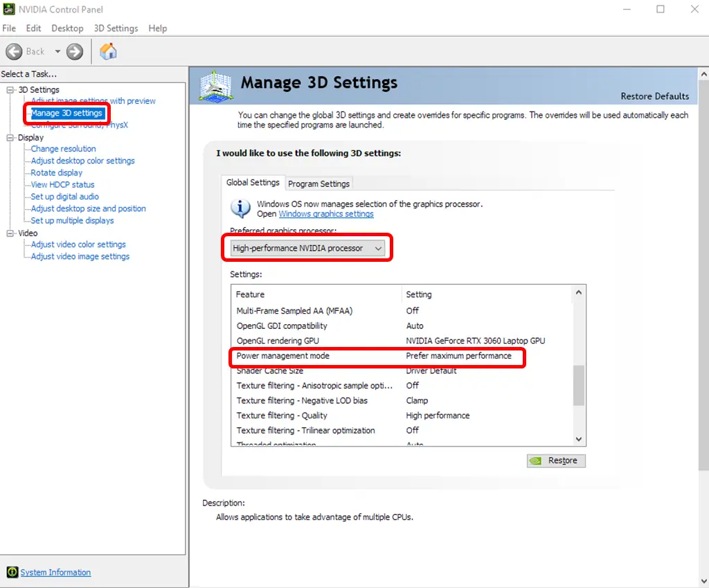Click settings list scroll up arrow

[x=579, y=293]
